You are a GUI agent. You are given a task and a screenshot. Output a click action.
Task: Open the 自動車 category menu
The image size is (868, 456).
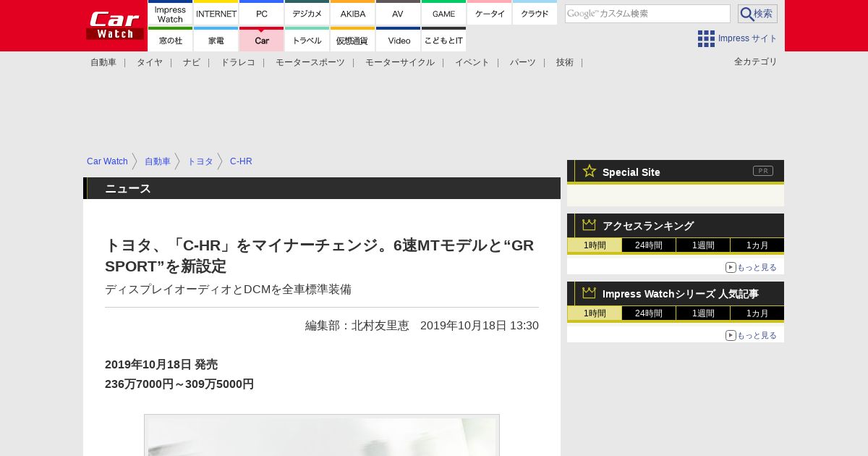click(x=103, y=62)
